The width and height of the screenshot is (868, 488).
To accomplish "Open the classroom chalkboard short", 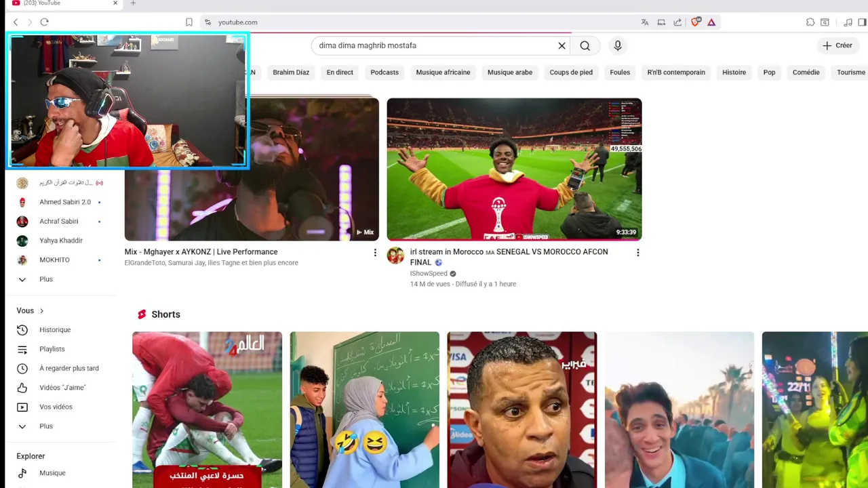I will coord(365,409).
